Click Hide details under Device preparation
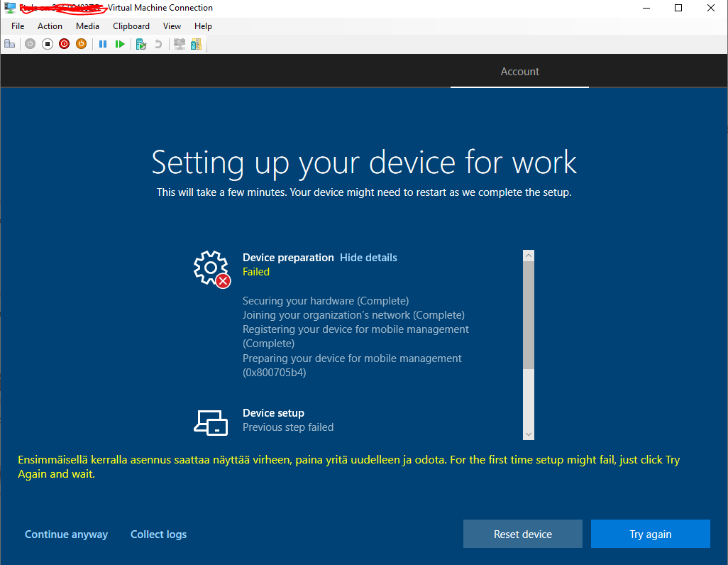This screenshot has height=565, width=728. point(368,257)
